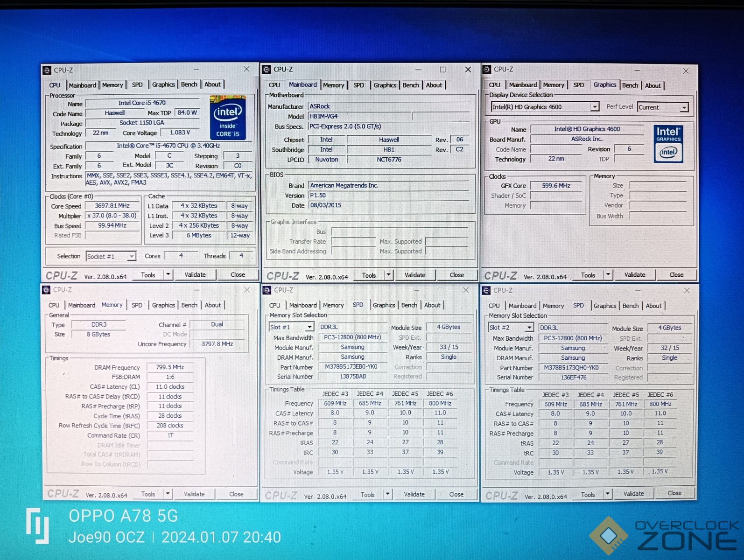This screenshot has height=560, width=744.
Task: Click Validate in the Slot #2 SPD window
Action: 634,493
